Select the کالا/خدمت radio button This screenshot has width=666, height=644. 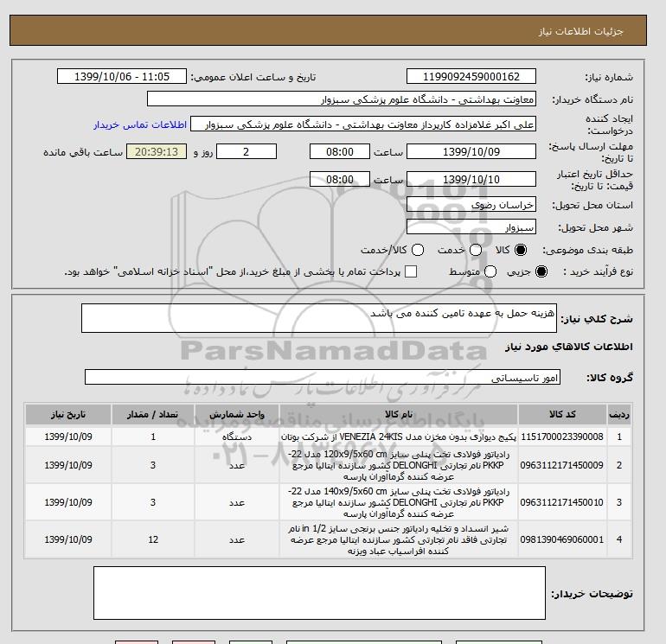(418, 250)
